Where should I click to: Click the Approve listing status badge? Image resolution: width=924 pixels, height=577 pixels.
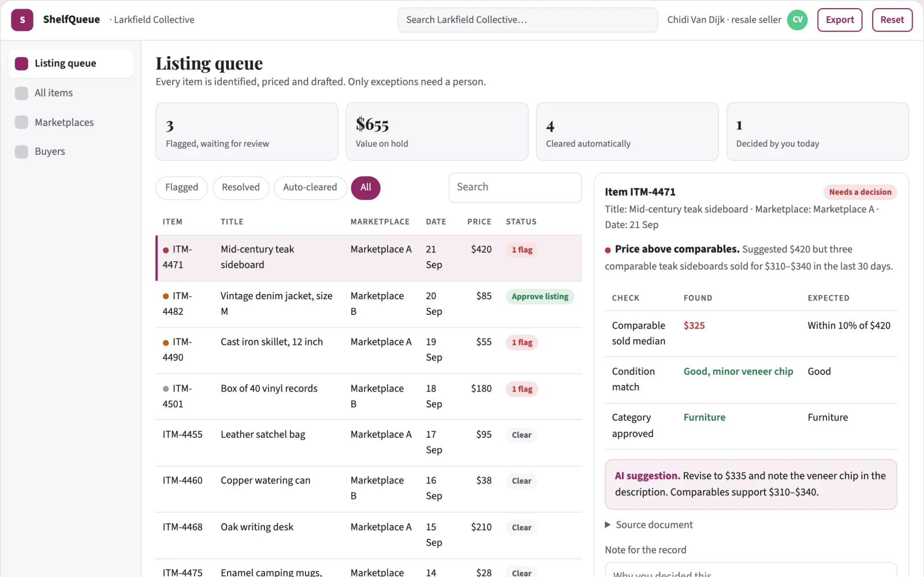(x=540, y=296)
